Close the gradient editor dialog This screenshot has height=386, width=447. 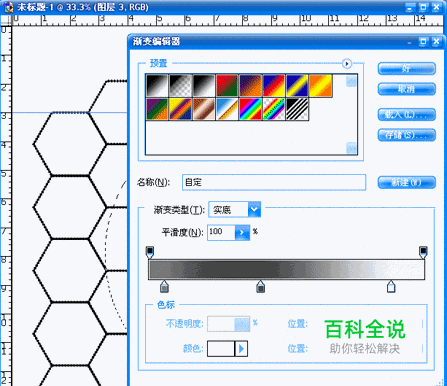436,42
